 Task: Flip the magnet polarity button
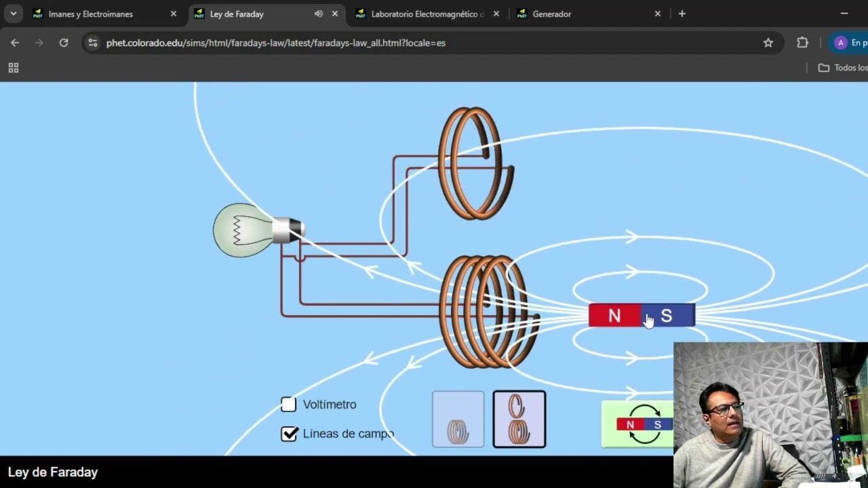tap(638, 424)
